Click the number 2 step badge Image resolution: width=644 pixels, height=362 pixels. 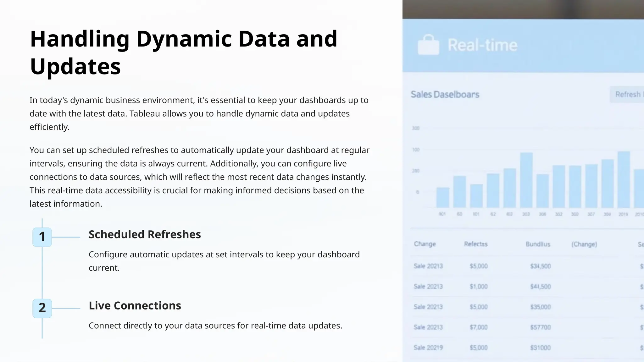tap(42, 308)
